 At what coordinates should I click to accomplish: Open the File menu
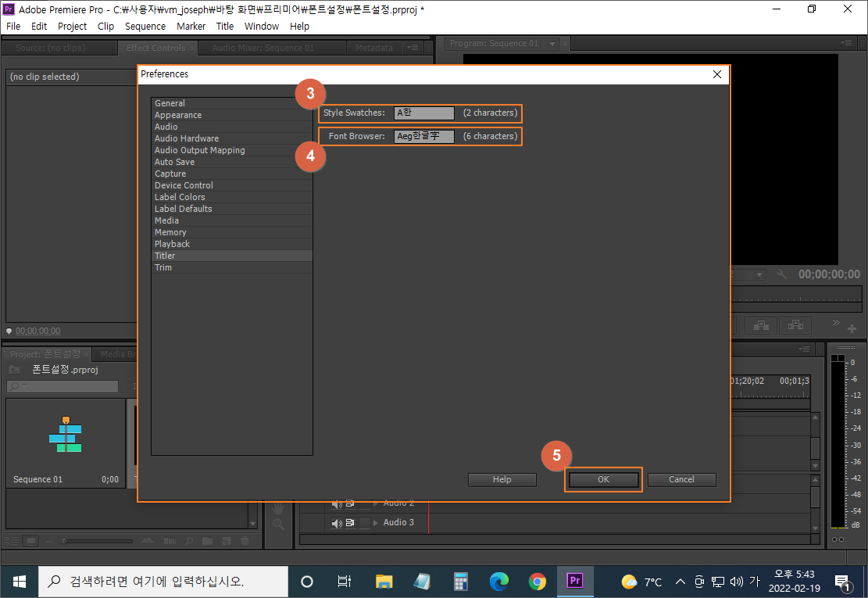coord(13,26)
